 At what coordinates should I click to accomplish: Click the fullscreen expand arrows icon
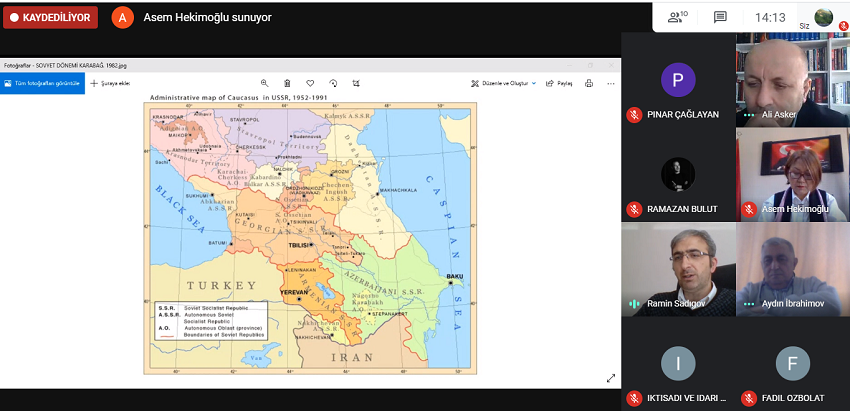tap(611, 378)
